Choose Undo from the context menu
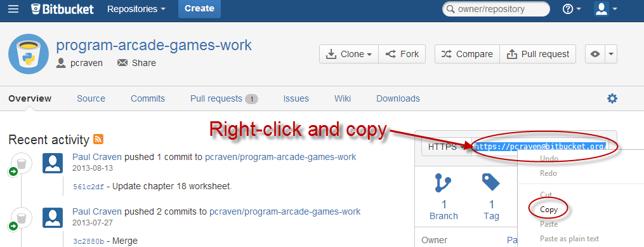 coord(549,159)
